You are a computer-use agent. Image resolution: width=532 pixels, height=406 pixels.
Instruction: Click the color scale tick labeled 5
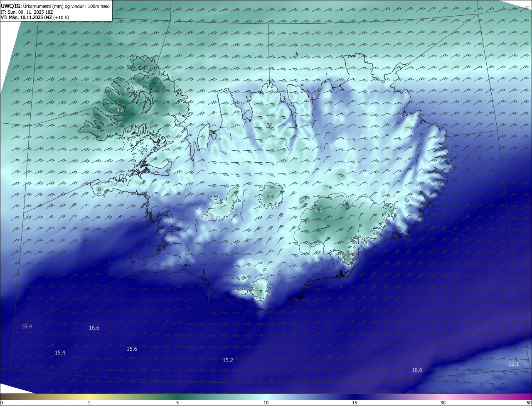point(177,403)
